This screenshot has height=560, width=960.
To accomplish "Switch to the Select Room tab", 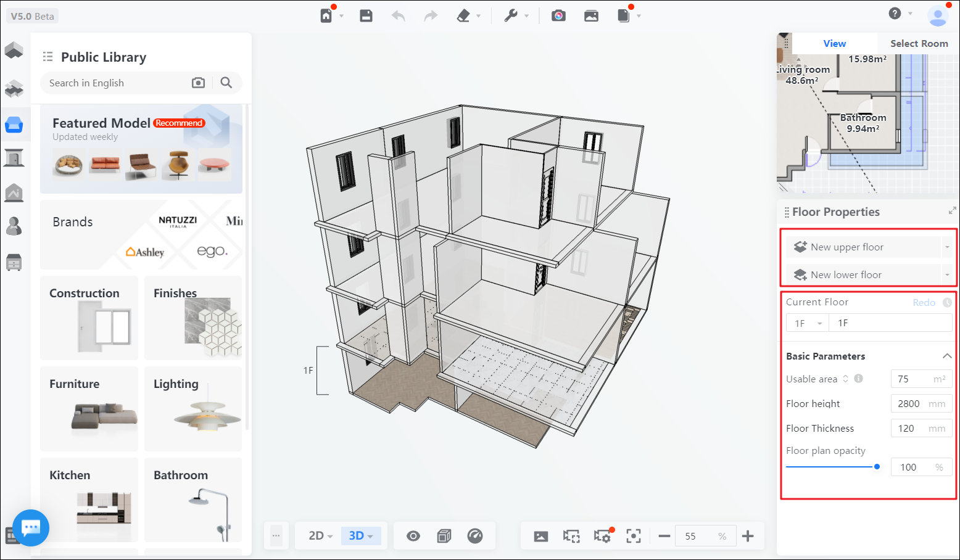I will point(919,43).
